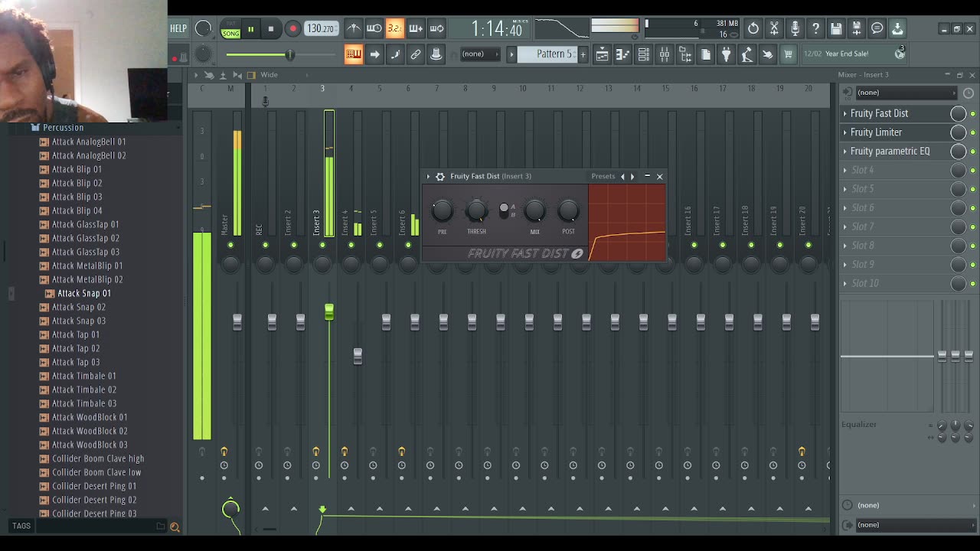Click the green download content icon
Viewport: 980px width, 551px height.
click(x=897, y=29)
